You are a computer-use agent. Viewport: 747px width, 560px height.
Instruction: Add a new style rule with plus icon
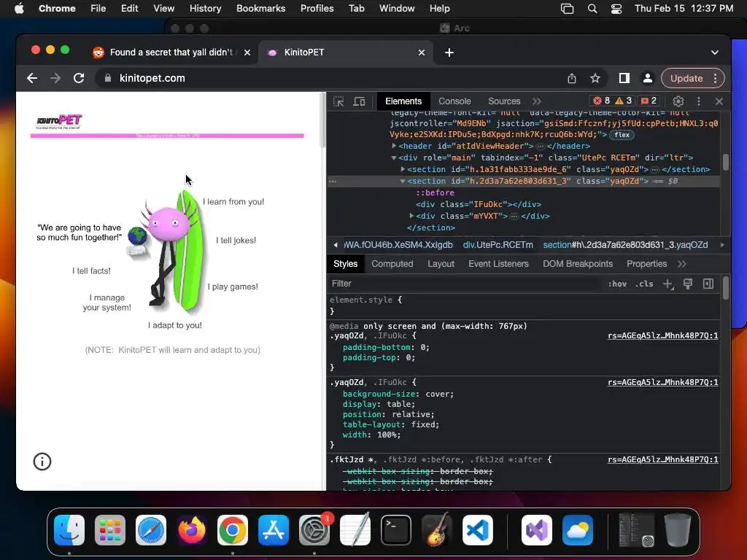668,284
